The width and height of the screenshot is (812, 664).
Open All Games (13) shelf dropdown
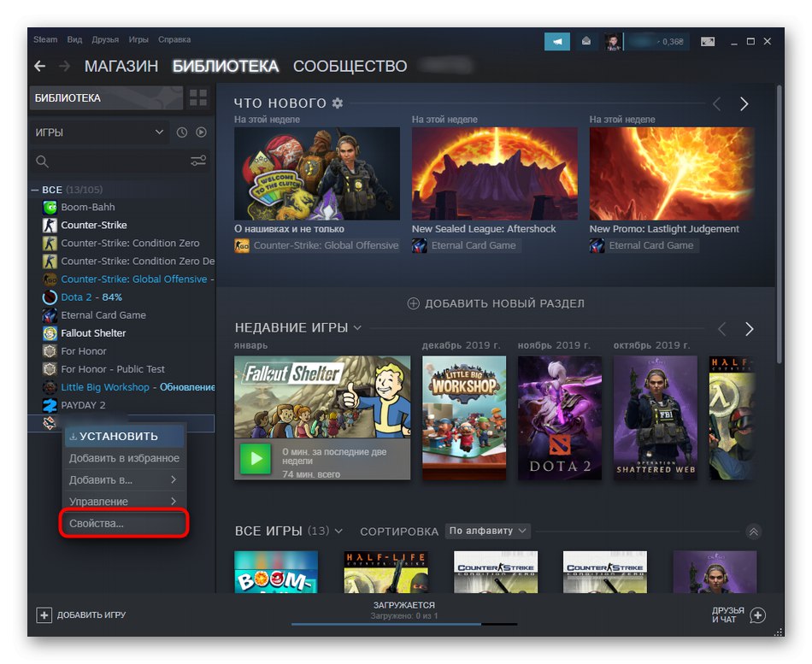point(338,532)
